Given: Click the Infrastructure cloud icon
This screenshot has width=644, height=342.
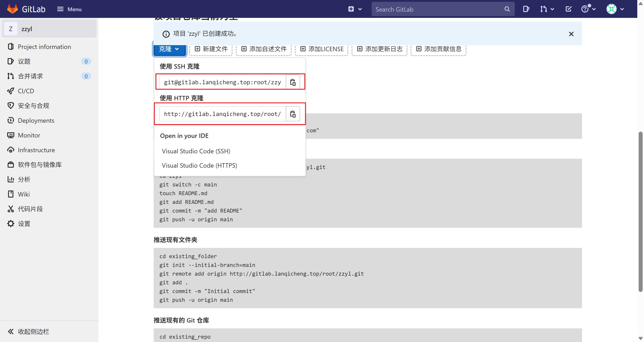Looking at the screenshot, I should [11, 150].
